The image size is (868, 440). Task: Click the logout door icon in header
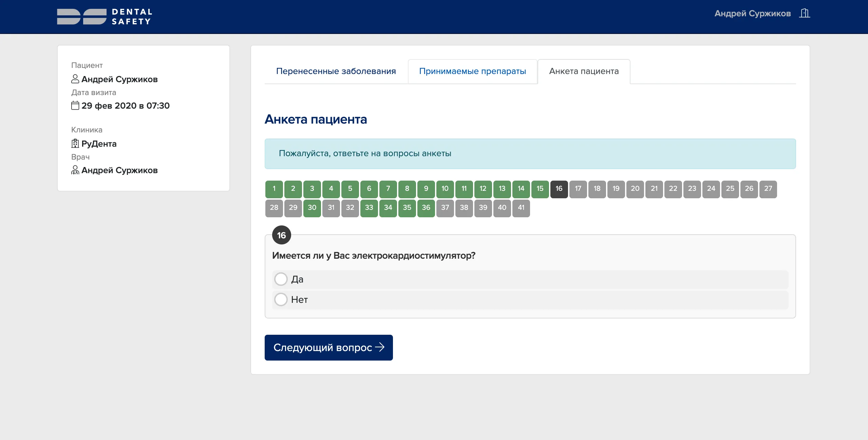click(805, 14)
